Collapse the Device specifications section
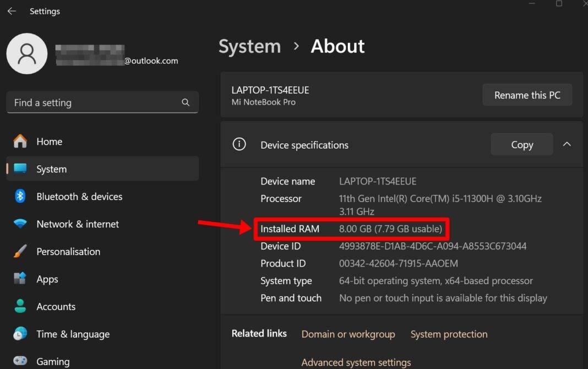 point(567,144)
